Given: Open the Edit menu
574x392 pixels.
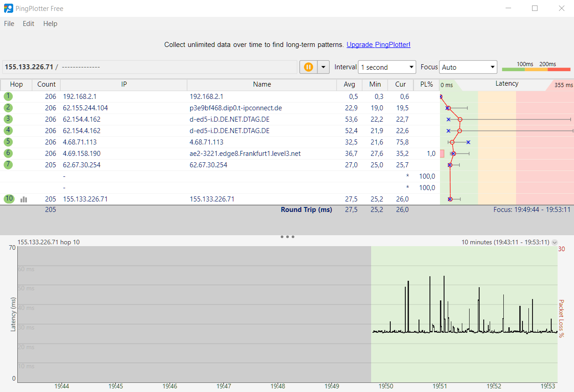Looking at the screenshot, I should click(x=29, y=24).
